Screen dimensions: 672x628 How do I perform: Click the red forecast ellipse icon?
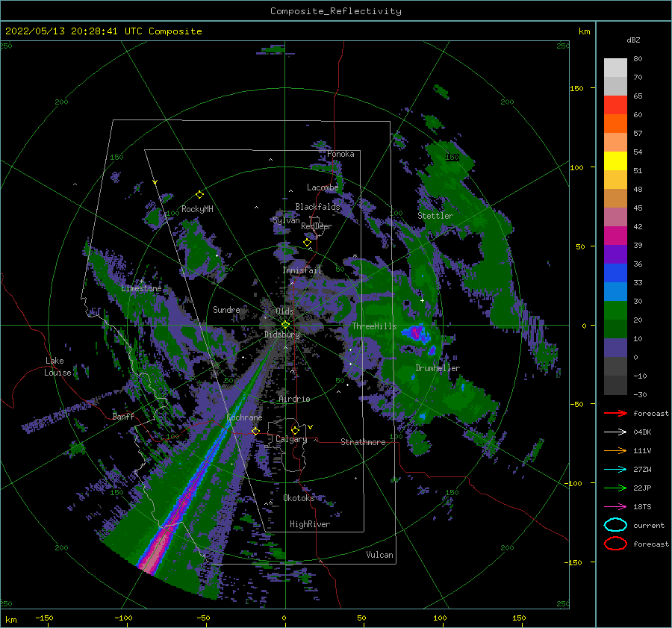[615, 544]
